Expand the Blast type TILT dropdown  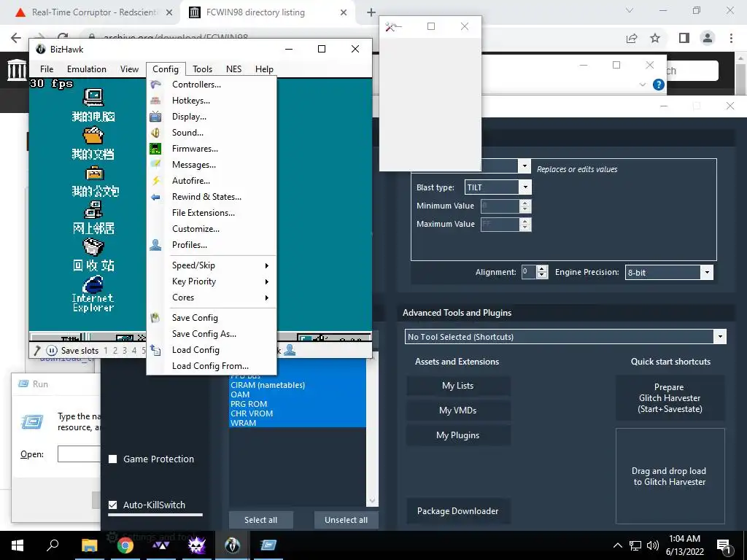coord(525,187)
